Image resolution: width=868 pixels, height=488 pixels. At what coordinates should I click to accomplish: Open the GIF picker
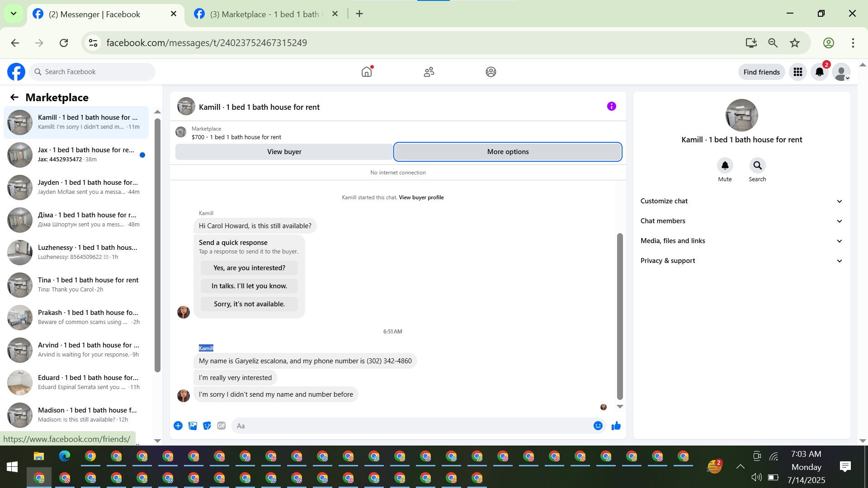221,426
